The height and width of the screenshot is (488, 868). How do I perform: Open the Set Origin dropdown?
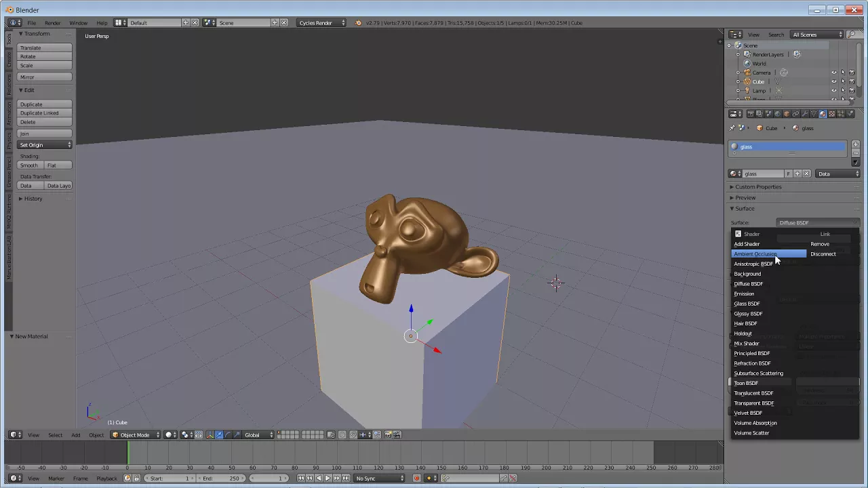pyautogui.click(x=45, y=145)
